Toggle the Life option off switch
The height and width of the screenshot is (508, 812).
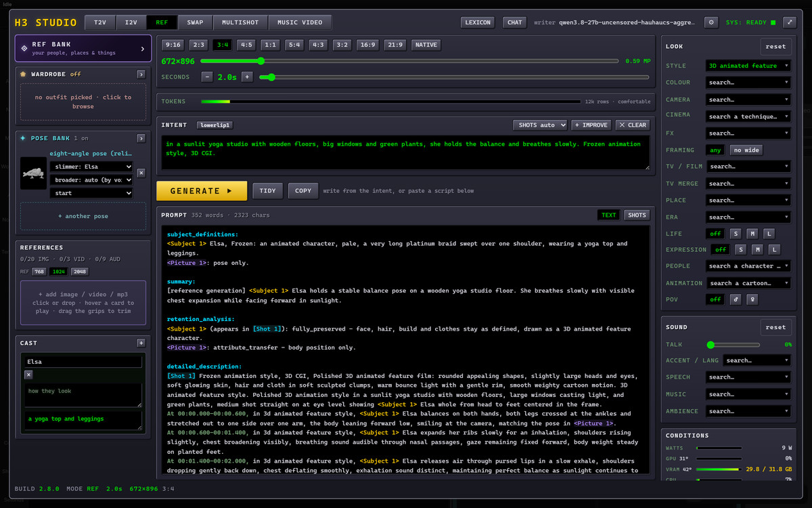pyautogui.click(x=715, y=234)
